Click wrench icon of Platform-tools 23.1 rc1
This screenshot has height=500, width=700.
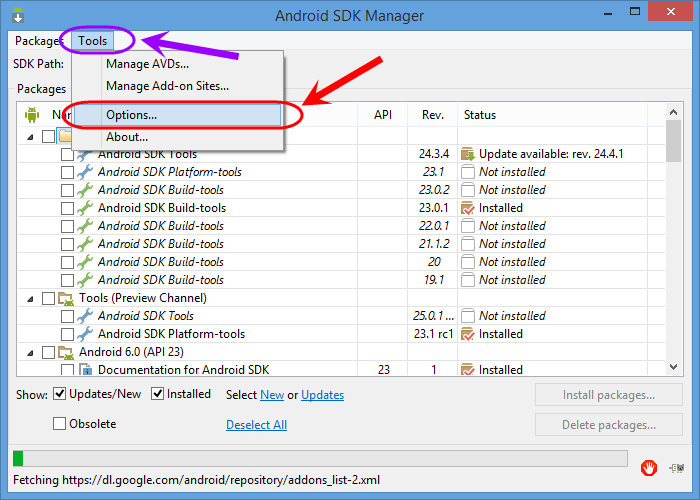pyautogui.click(x=85, y=334)
